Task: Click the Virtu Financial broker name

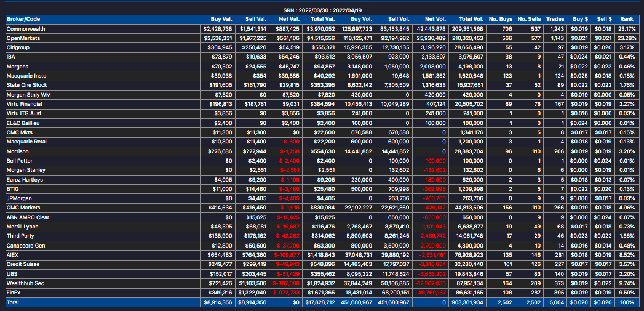Action: click(x=24, y=104)
